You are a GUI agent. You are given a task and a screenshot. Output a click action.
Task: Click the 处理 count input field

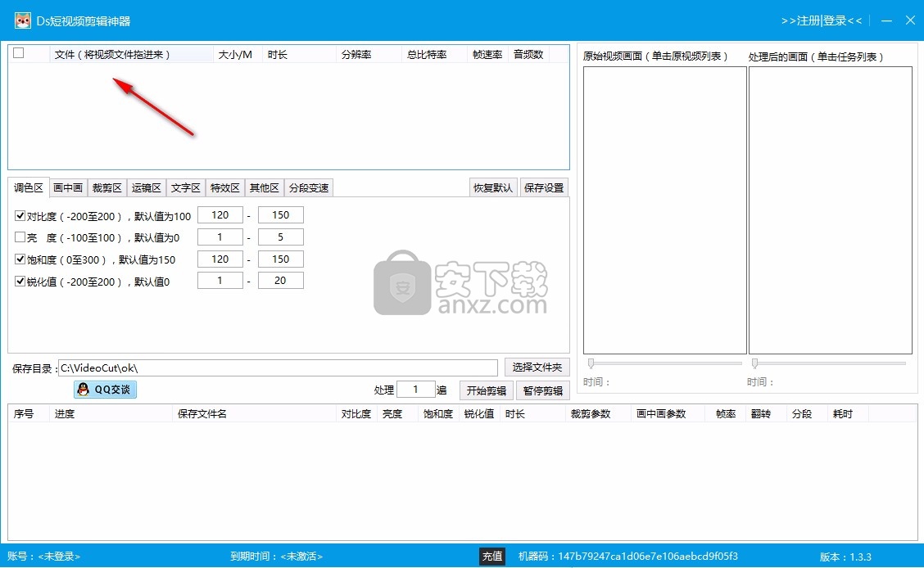point(415,389)
